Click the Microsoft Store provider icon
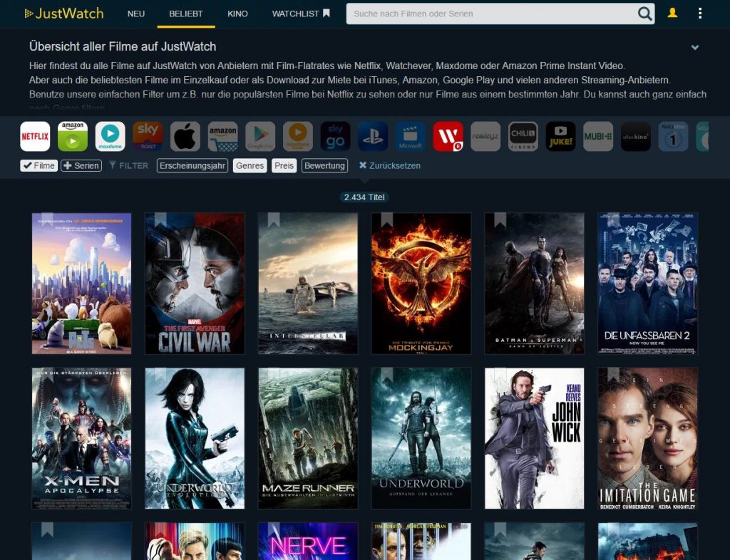The width and height of the screenshot is (730, 560). coord(411,136)
